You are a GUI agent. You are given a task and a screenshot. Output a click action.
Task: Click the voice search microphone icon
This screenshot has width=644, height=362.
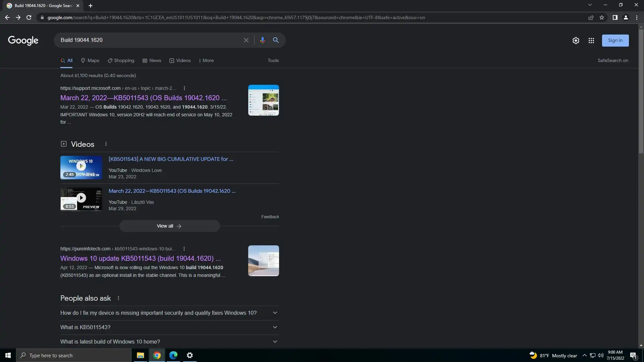(x=262, y=40)
